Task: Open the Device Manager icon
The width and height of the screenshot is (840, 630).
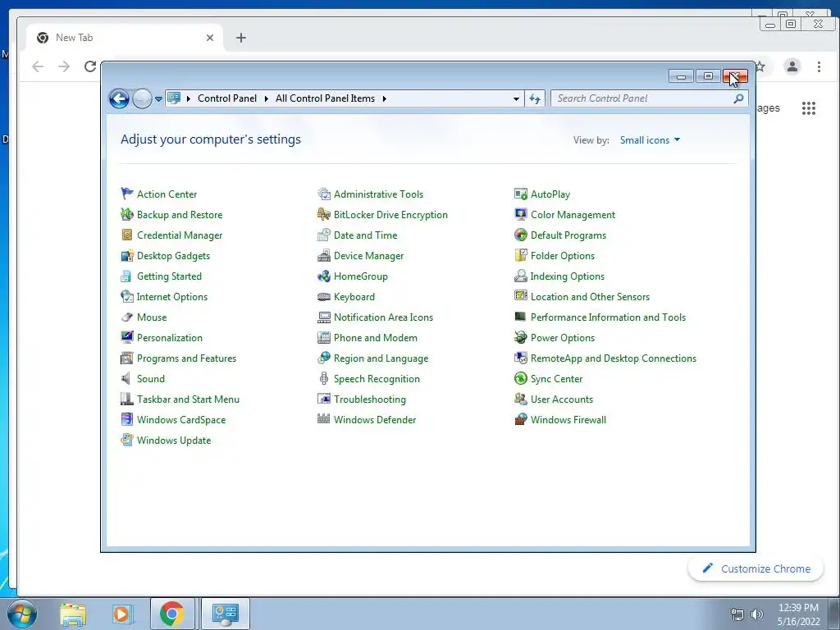Action: point(323,256)
